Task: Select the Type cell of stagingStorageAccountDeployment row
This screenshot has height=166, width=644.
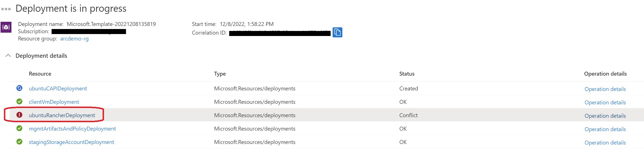Action: pos(255,142)
